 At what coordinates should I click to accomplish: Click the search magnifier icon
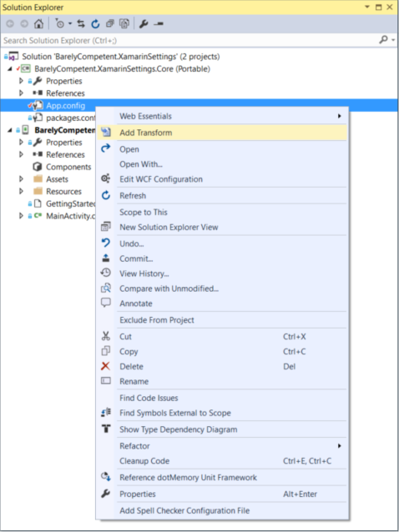[383, 40]
